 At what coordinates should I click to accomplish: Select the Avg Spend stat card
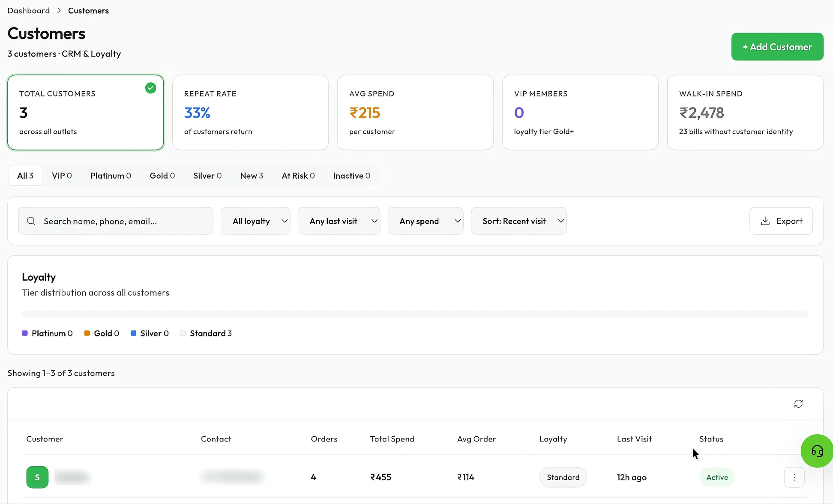[415, 113]
